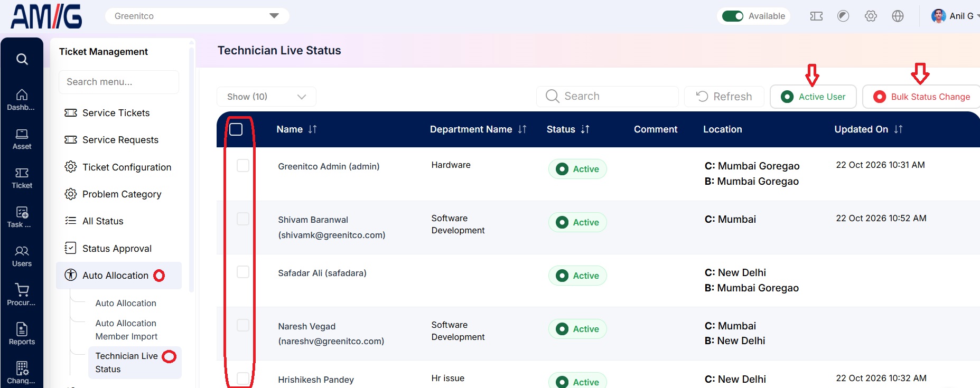This screenshot has width=980, height=388.
Task: Open Ticket Configuration menu item
Action: pyautogui.click(x=126, y=167)
